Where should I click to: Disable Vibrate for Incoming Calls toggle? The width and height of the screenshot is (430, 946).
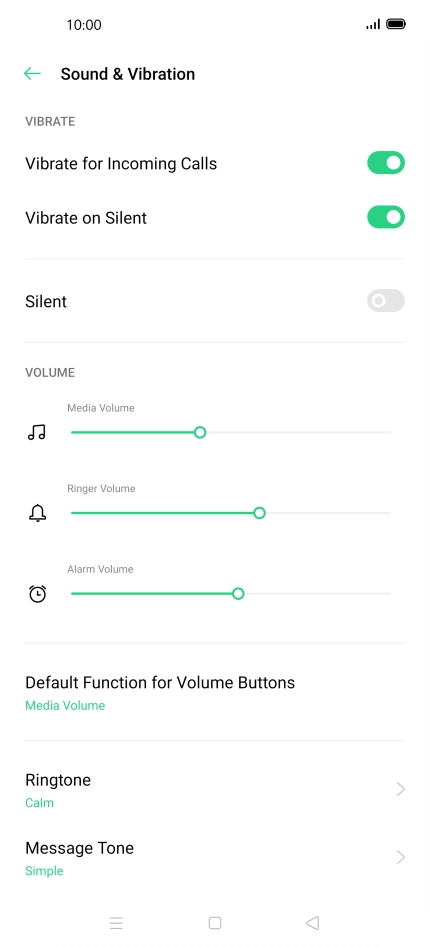pos(386,163)
